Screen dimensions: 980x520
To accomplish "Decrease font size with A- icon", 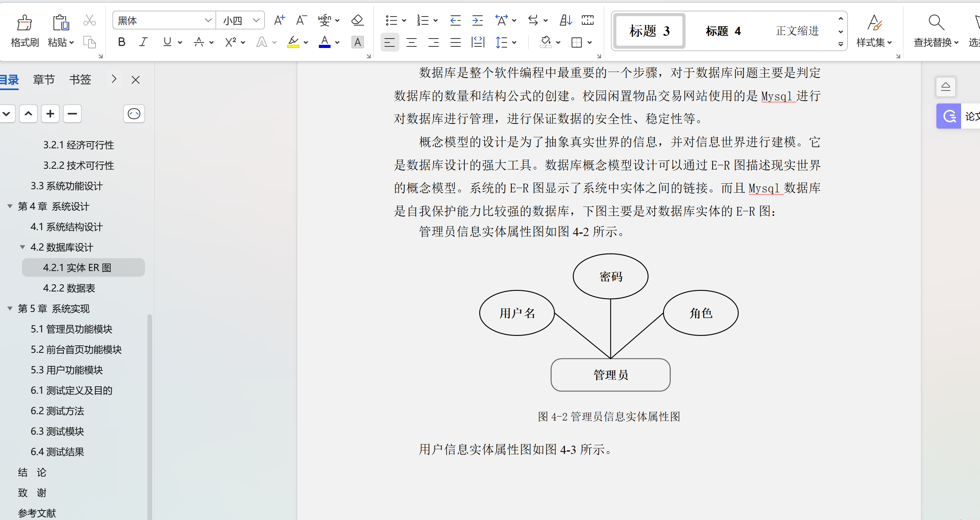I will point(301,20).
